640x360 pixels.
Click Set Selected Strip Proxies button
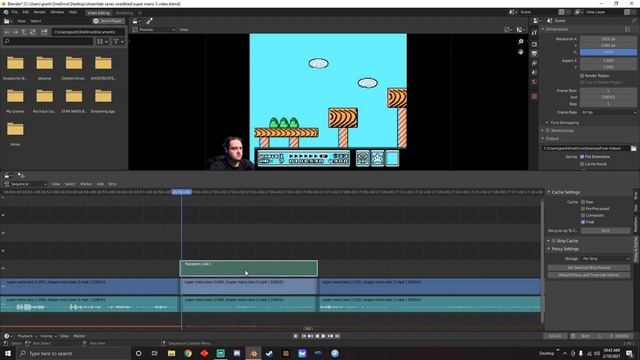(x=589, y=268)
